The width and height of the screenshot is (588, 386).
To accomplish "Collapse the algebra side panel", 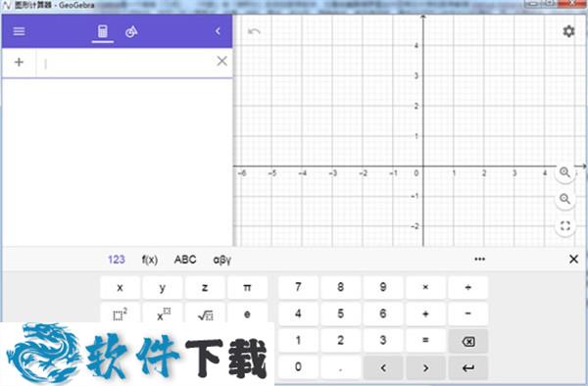I will pyautogui.click(x=218, y=31).
